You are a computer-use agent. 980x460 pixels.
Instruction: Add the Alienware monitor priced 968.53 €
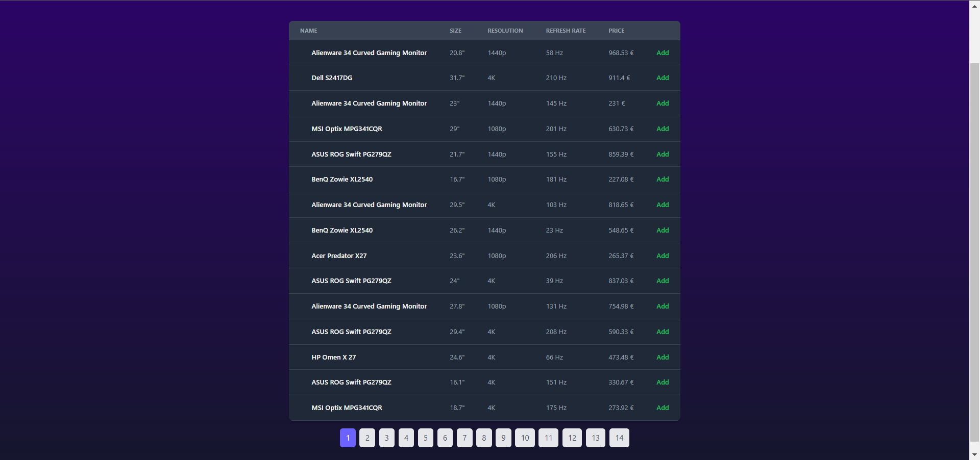point(662,53)
